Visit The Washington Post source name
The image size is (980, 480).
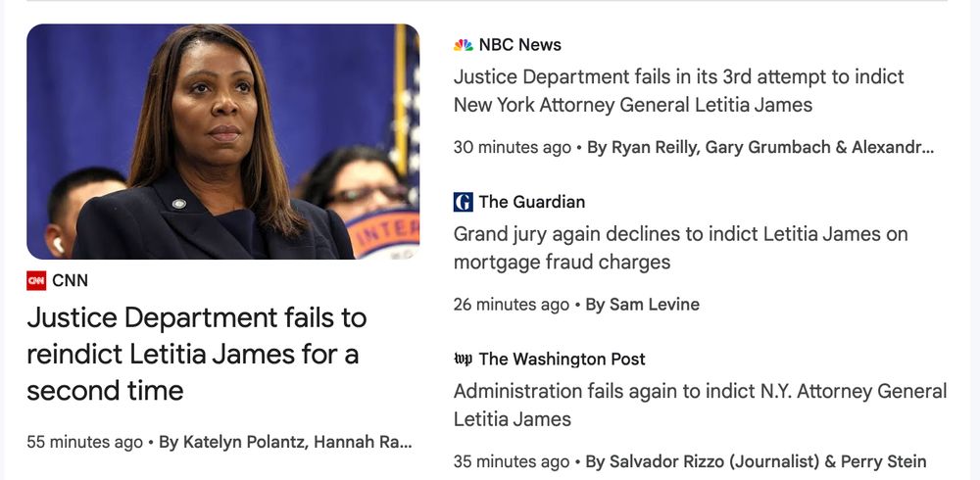562,359
